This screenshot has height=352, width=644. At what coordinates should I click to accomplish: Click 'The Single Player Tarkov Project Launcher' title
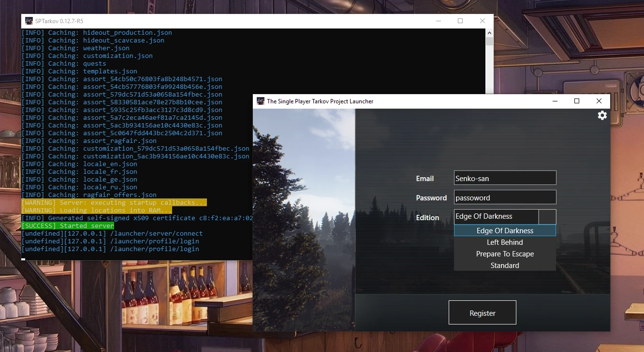click(x=320, y=101)
